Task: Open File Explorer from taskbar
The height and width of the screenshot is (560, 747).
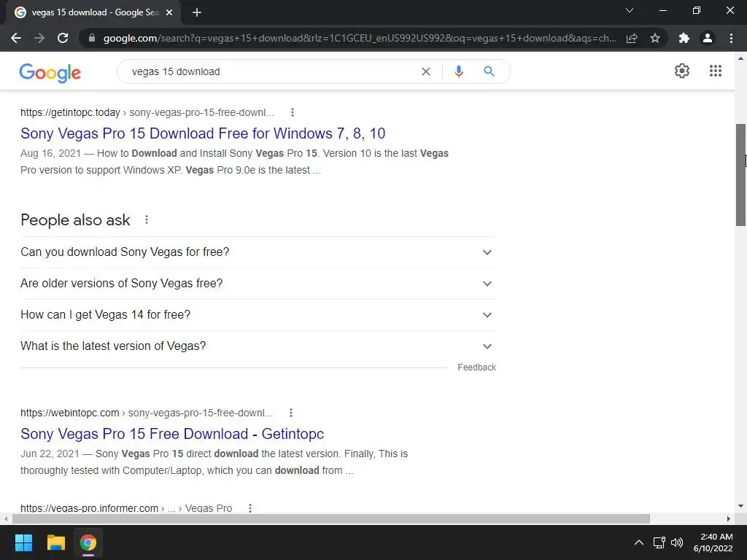Action: [55, 542]
